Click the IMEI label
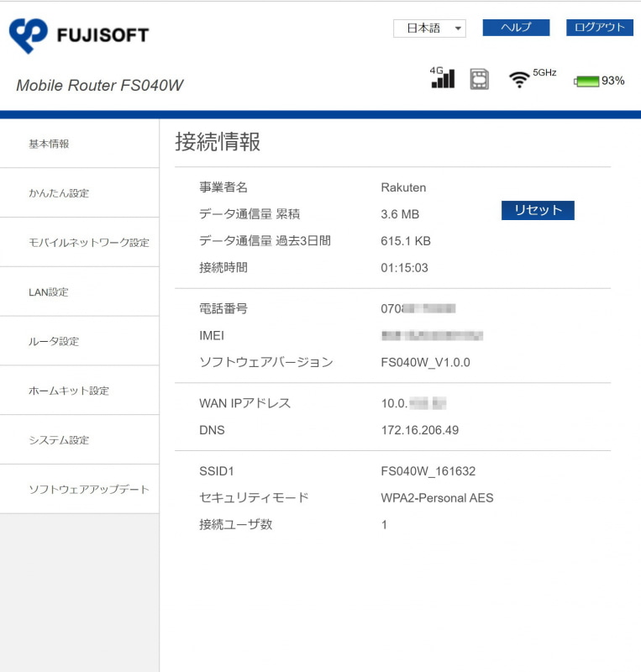The height and width of the screenshot is (672, 641). 212,335
